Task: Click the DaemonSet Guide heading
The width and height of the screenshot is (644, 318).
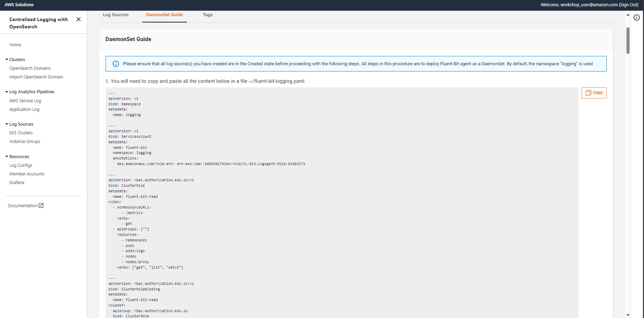Action: point(128,39)
